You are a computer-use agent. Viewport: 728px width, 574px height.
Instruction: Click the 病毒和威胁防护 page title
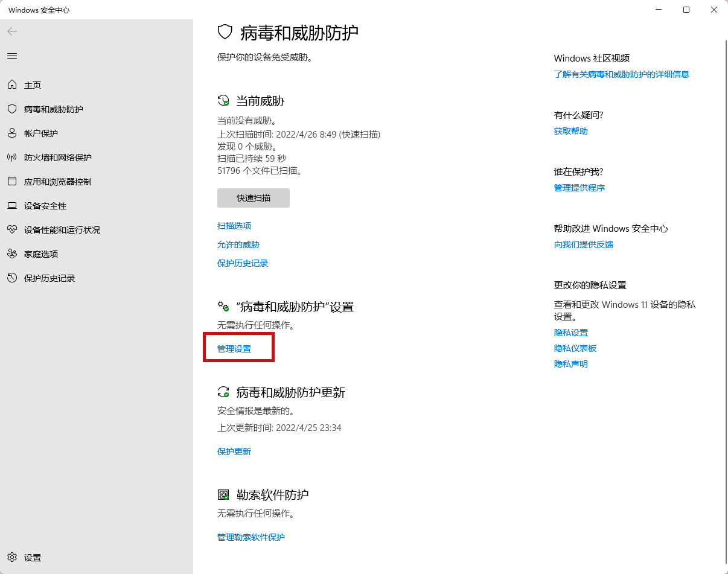299,33
